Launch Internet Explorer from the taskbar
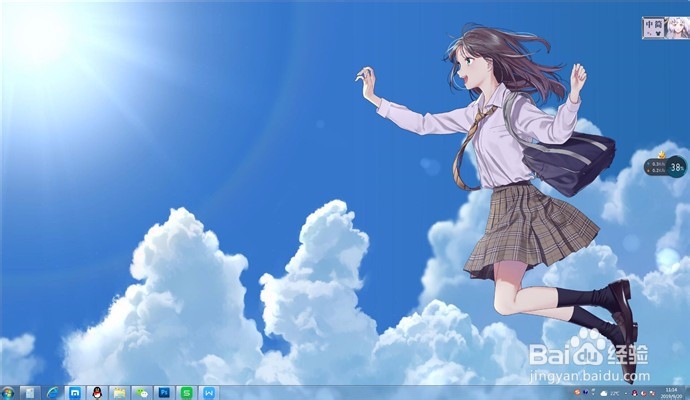The width and height of the screenshot is (690, 400). coord(53,393)
